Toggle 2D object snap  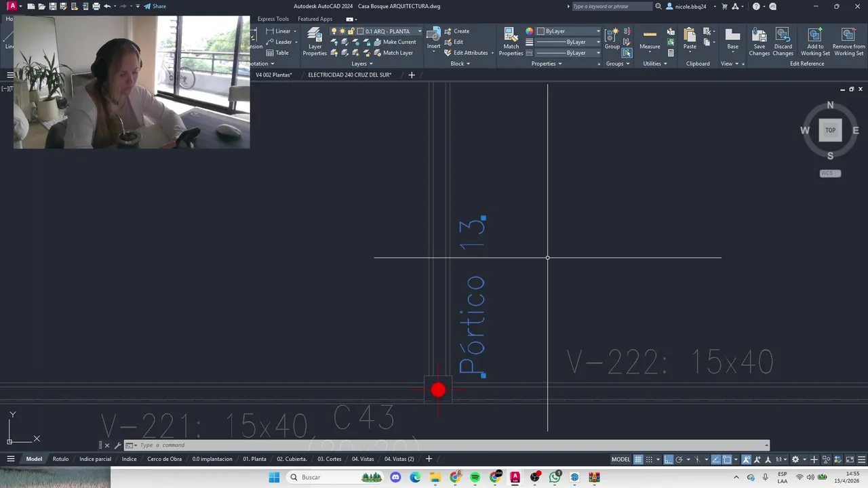click(x=727, y=459)
